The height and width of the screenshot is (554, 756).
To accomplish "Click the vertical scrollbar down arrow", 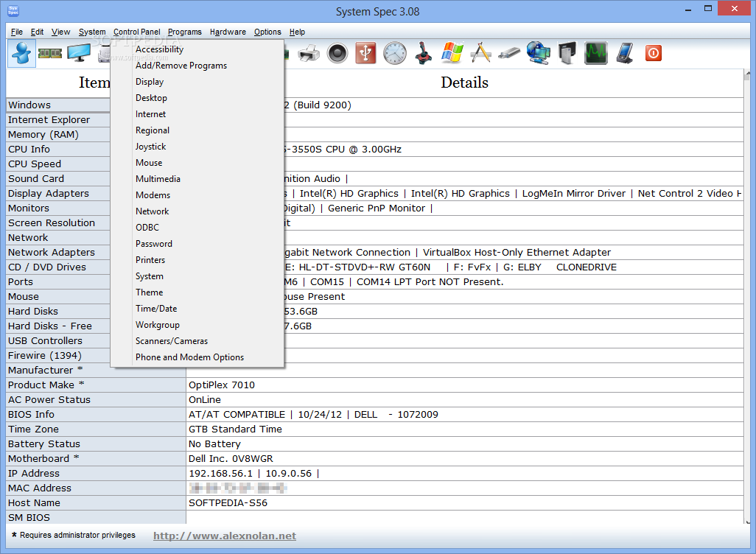I will (748, 521).
